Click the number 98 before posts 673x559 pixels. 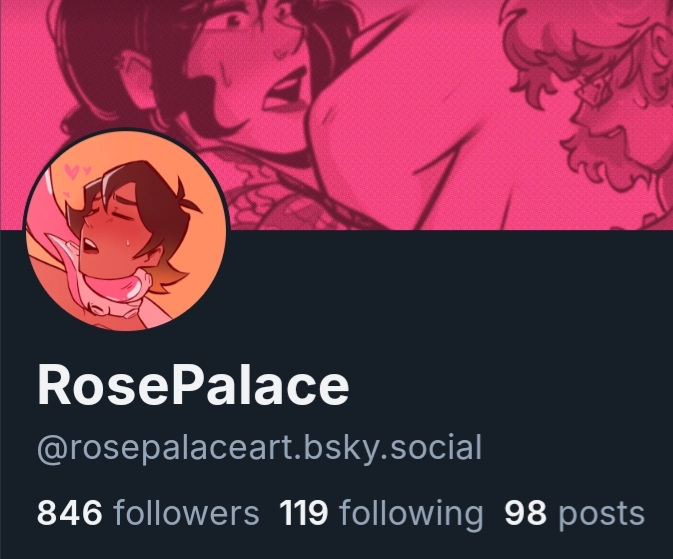tap(526, 512)
